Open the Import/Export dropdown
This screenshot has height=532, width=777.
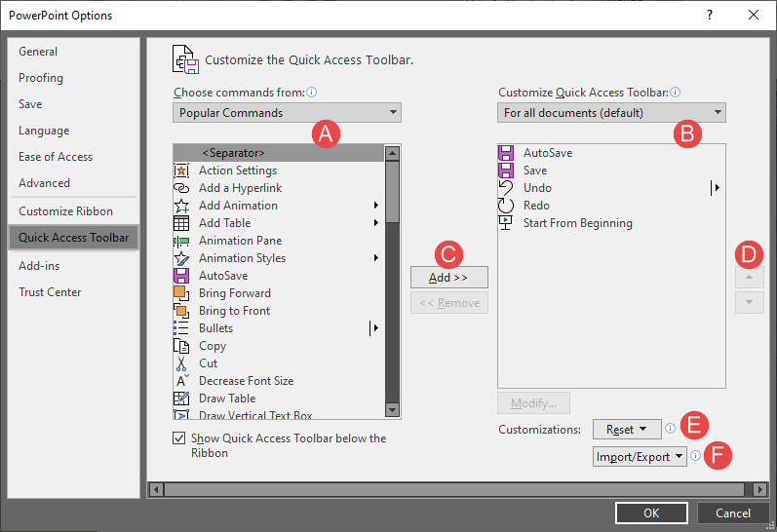[640, 456]
